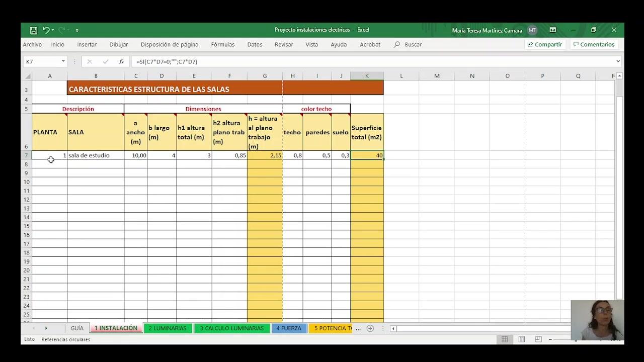Select column G header
Viewport: 644px width, 362px height.
(265, 76)
